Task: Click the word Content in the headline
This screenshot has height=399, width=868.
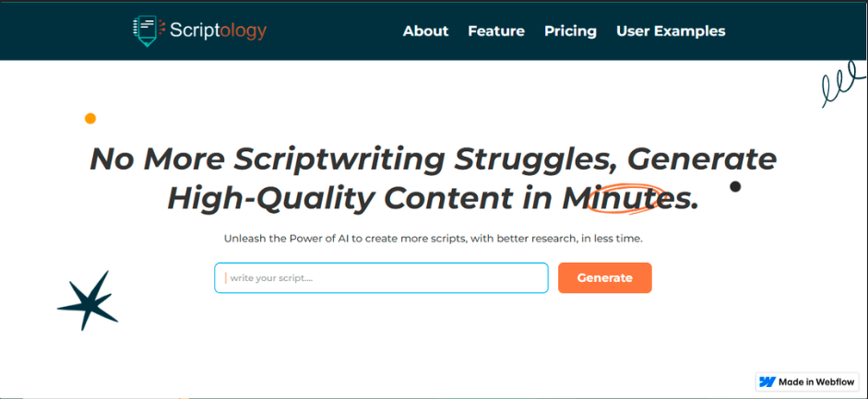Action: (448, 199)
